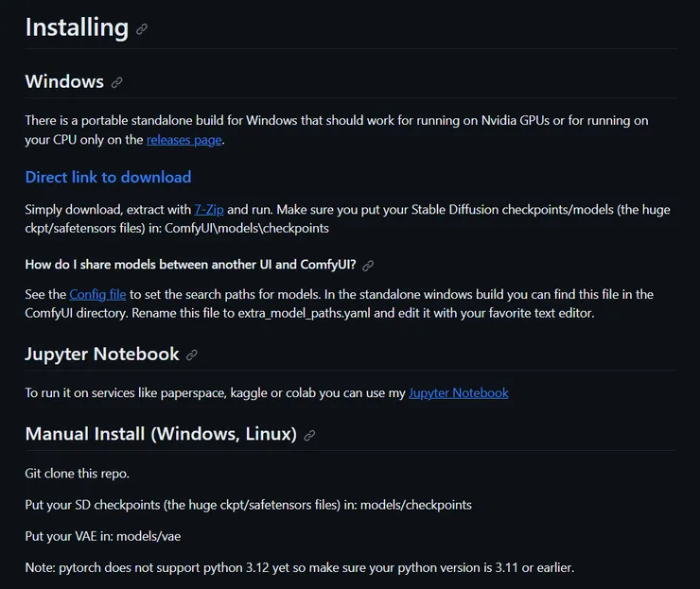This screenshot has width=700, height=589.
Task: Click the anchor icon next to Windows heading
Action: (x=117, y=82)
